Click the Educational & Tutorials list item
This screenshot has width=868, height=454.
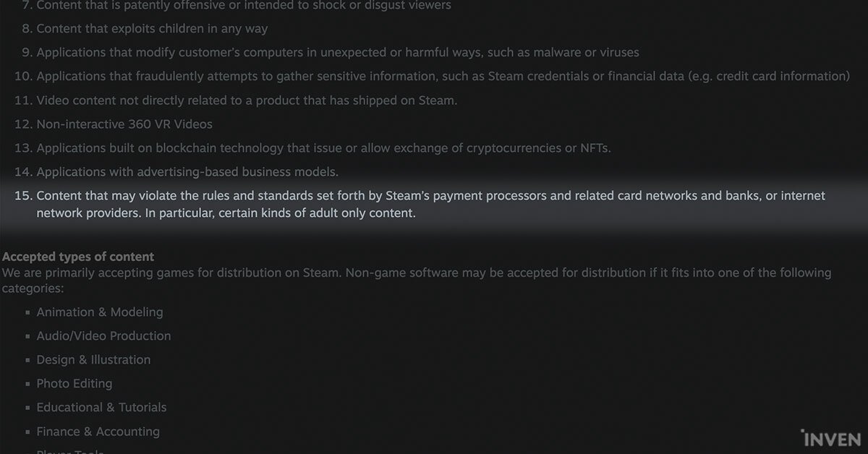point(101,408)
